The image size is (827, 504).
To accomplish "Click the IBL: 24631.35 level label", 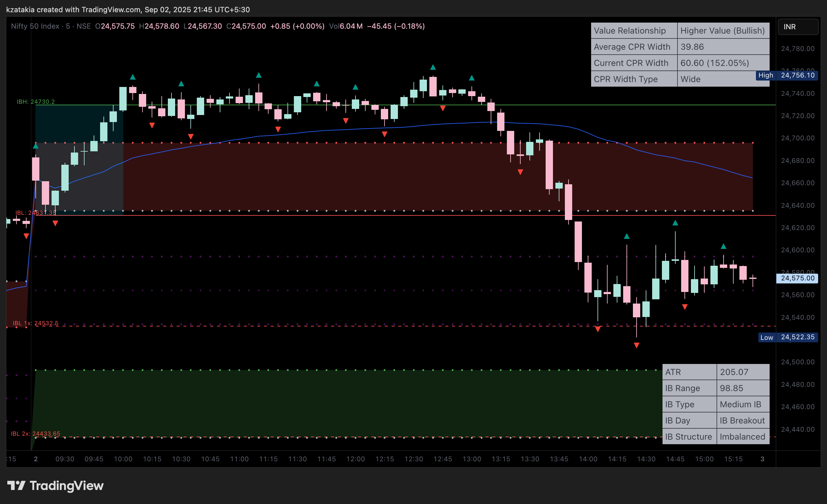I will 36,213.
